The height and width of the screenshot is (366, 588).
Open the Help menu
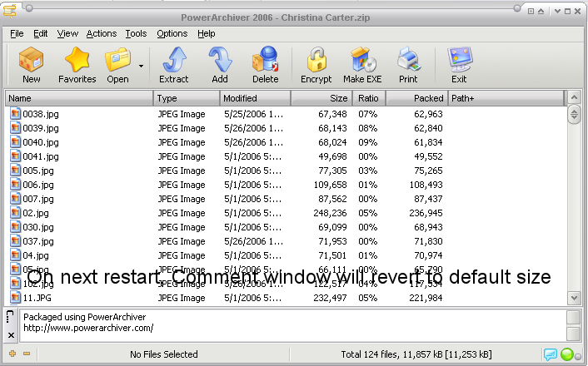coord(207,34)
